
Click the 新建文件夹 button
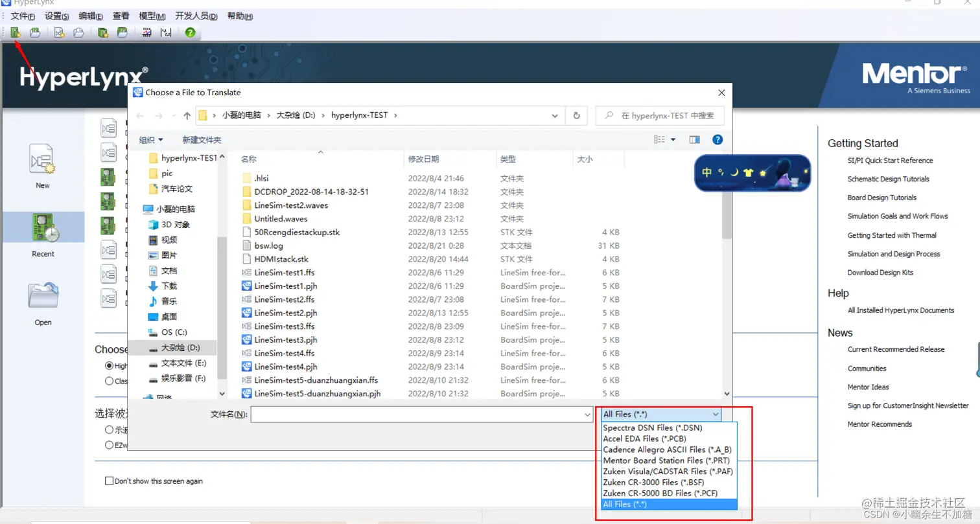coord(202,140)
